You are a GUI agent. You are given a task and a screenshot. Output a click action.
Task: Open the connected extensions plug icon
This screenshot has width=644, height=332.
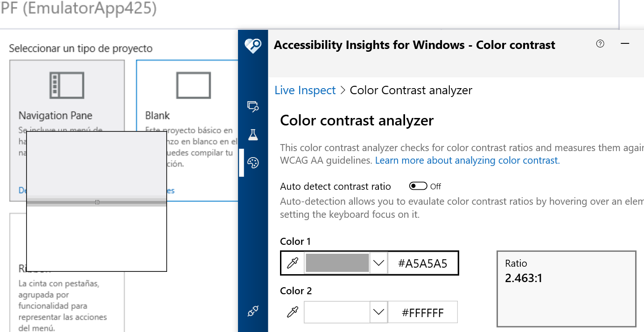tap(252, 310)
